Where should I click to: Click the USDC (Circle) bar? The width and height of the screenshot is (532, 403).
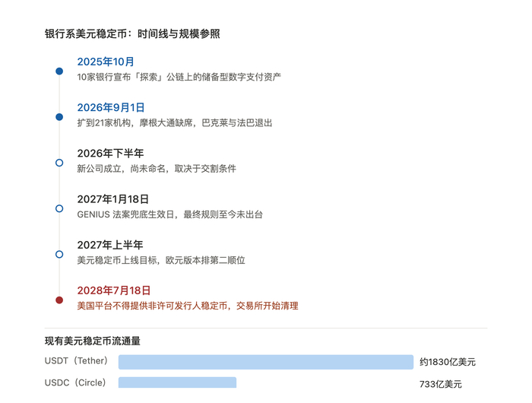coord(177,382)
